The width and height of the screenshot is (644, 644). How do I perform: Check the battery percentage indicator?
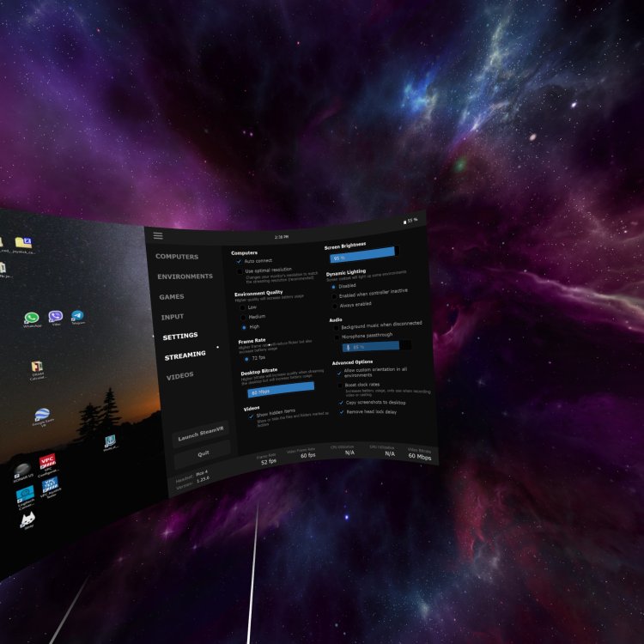pos(410,221)
